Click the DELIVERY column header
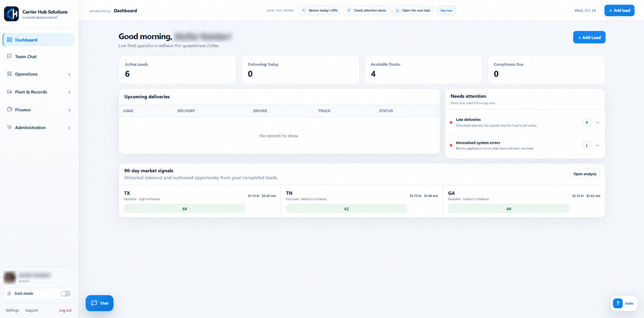Viewport: 644px width, 318px height. [186, 111]
